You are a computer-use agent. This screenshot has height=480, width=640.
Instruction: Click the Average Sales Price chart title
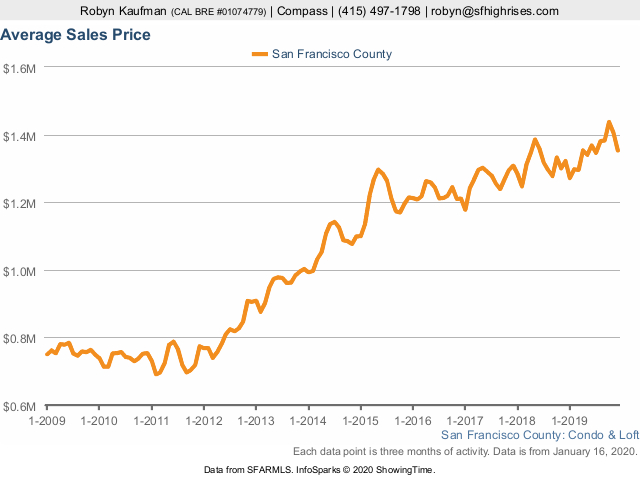coord(76,35)
